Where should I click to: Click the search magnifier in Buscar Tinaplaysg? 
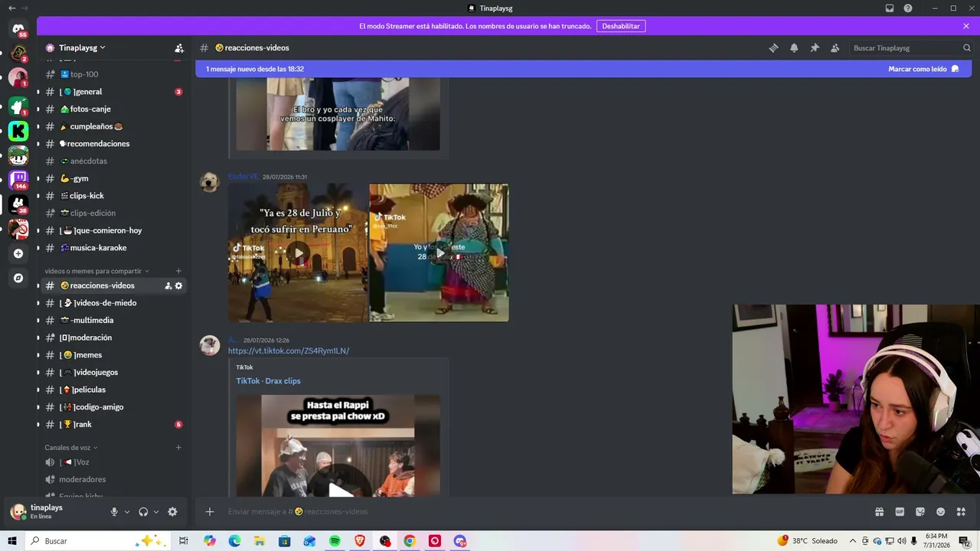coord(966,47)
